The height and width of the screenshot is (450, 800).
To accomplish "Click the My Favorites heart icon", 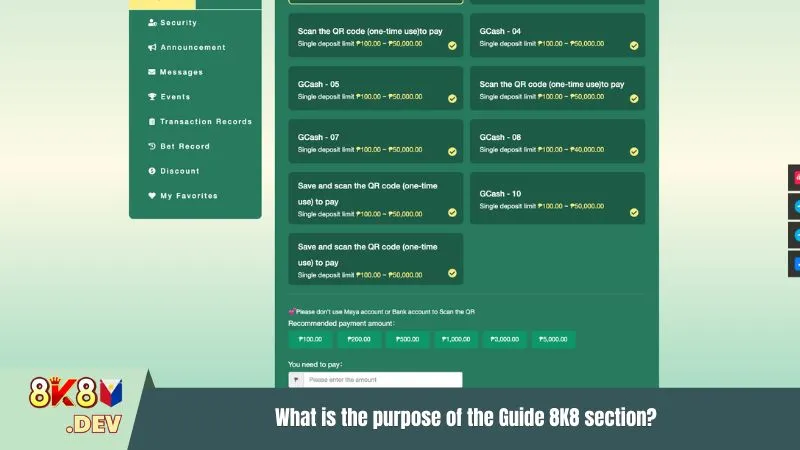I will 152,195.
